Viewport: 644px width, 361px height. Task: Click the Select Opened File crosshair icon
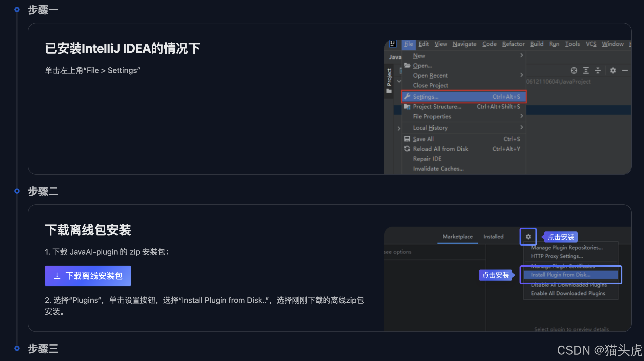click(574, 71)
